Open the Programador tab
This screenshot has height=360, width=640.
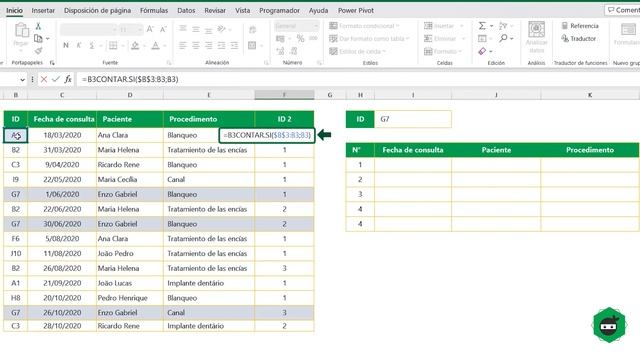279,11
